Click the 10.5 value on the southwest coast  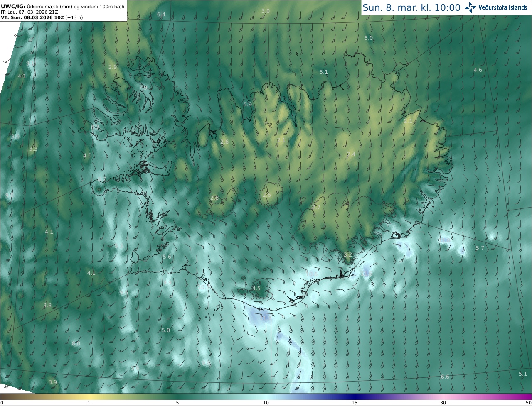pyautogui.click(x=203, y=286)
